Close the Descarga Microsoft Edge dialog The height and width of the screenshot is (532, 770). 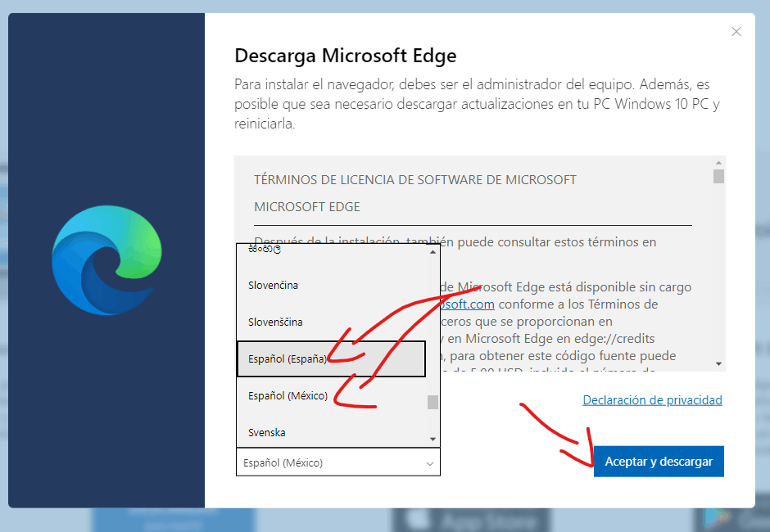click(736, 32)
